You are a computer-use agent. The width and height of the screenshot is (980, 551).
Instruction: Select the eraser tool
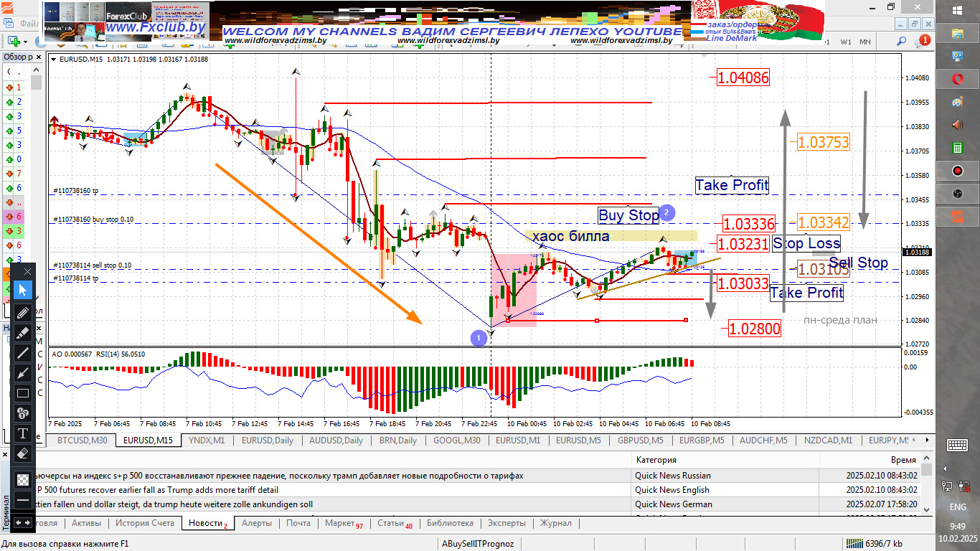(22, 453)
